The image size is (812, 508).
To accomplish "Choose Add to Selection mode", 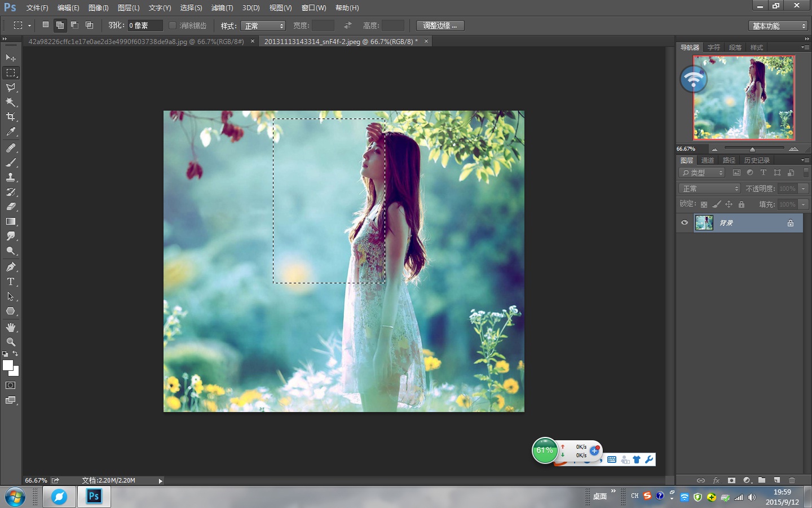I will (60, 25).
